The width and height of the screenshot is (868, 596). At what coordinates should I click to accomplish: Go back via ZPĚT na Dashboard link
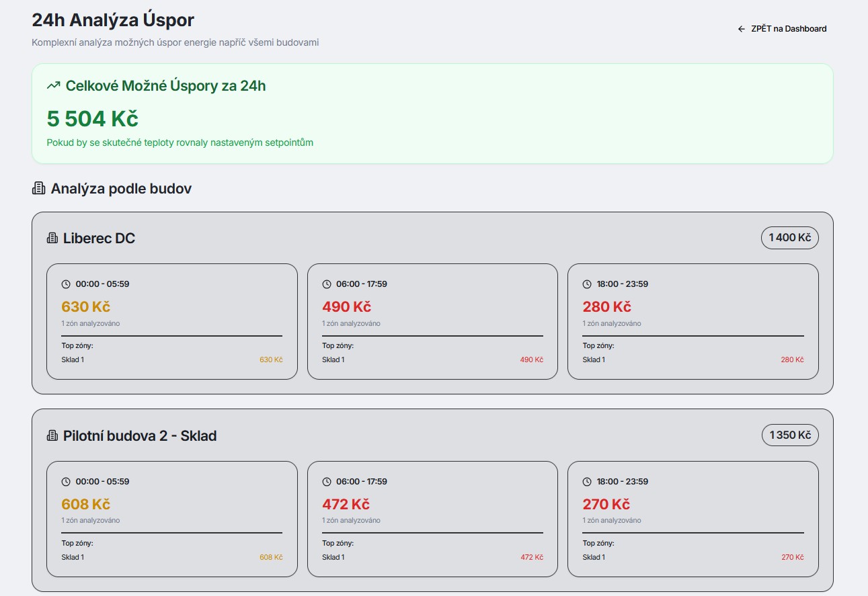pos(788,29)
